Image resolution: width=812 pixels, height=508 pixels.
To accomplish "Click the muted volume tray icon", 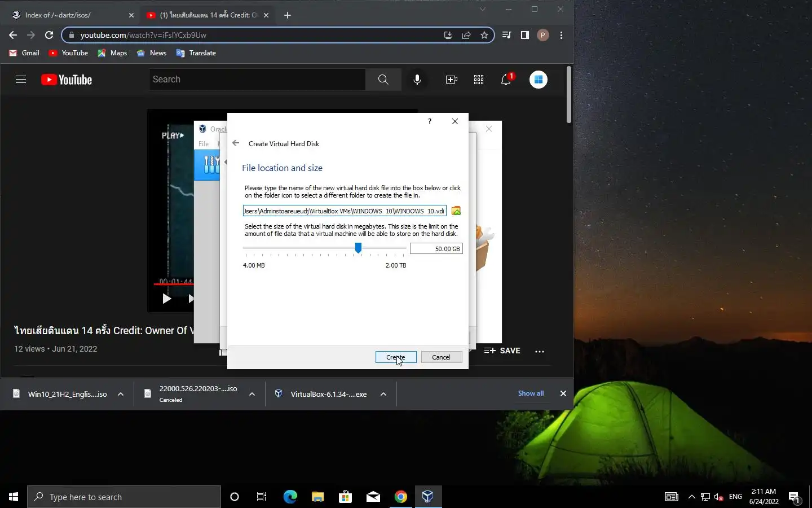I will [x=719, y=497].
